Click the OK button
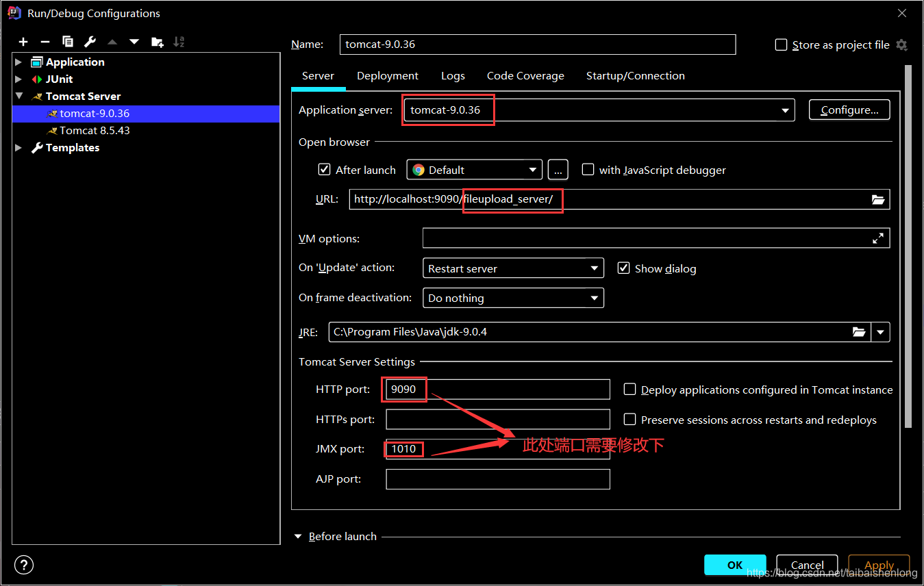The height and width of the screenshot is (586, 924). (x=735, y=565)
